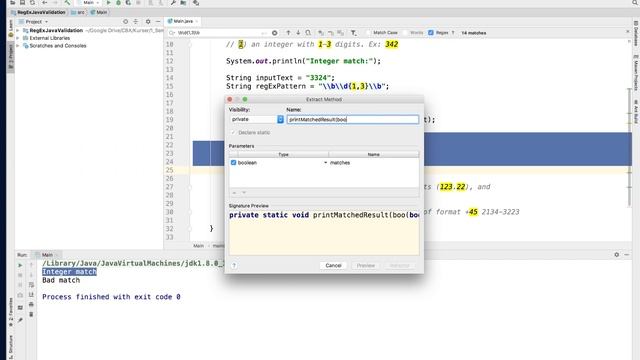Open the search filter funnel icon
640x360 pixels.
(353, 33)
